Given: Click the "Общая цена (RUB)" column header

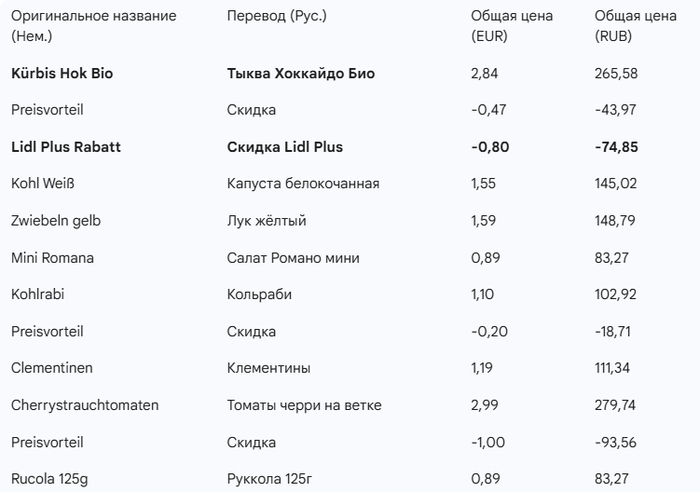Looking at the screenshot, I should point(635,26).
